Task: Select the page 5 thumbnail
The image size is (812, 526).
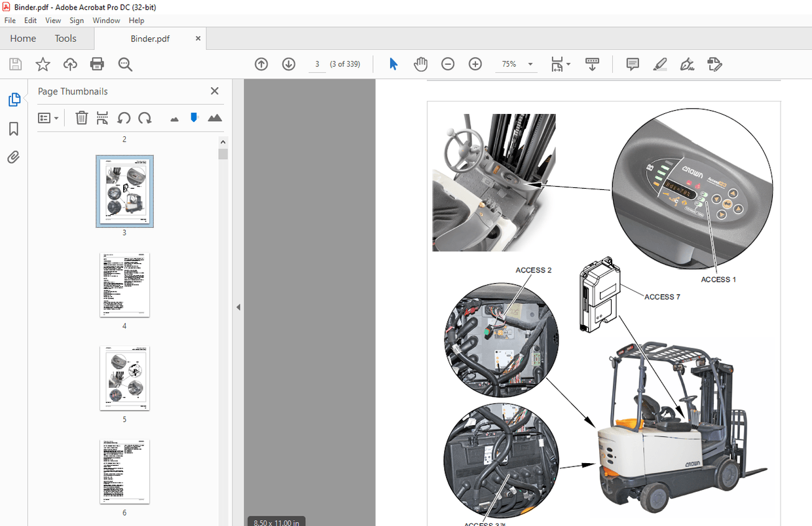Action: (x=124, y=378)
